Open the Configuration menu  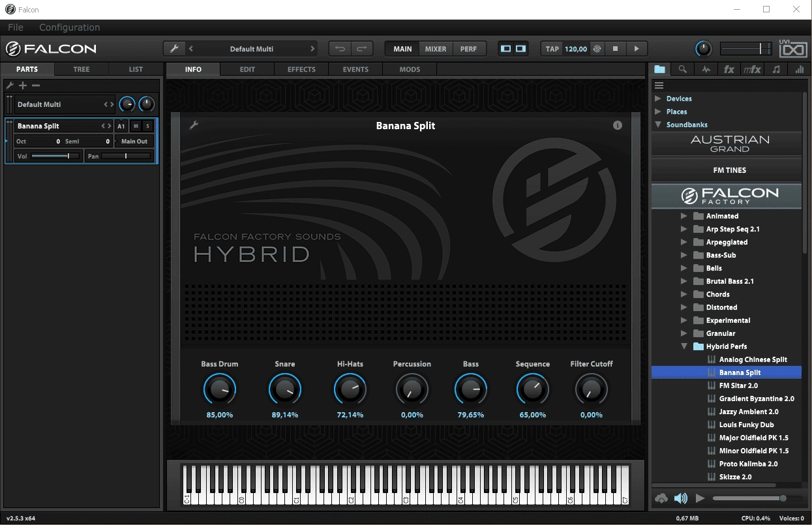70,27
